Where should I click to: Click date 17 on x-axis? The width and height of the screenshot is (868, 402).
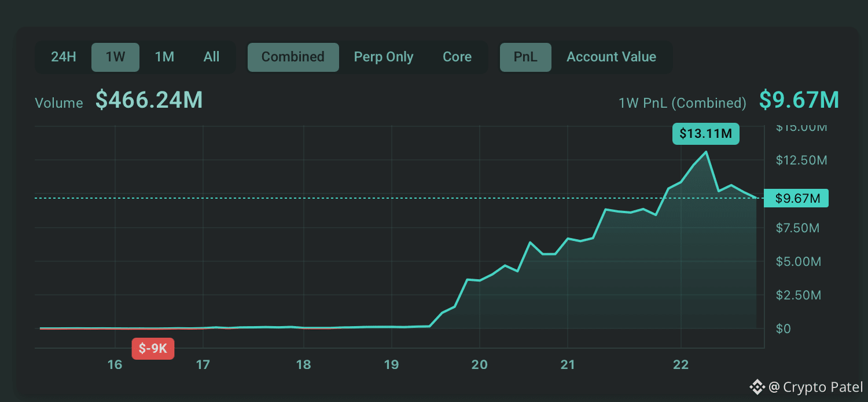click(x=203, y=364)
